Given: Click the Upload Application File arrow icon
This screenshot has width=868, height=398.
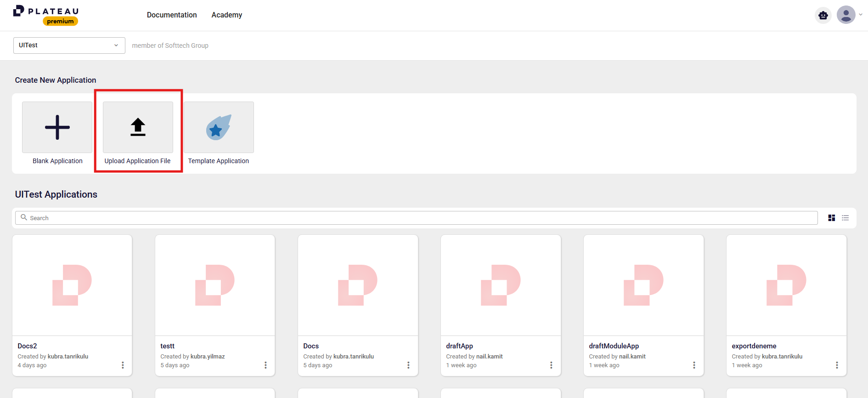Looking at the screenshot, I should (x=138, y=127).
